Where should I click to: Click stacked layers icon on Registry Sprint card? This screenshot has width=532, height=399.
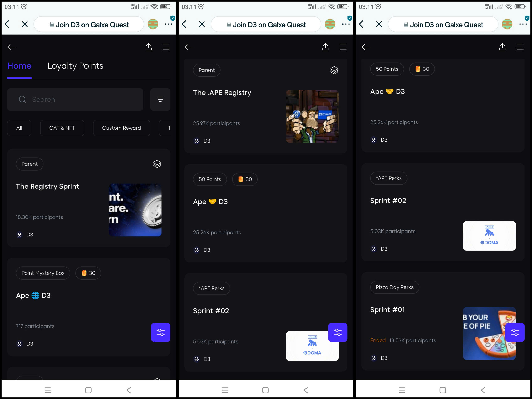pyautogui.click(x=157, y=164)
